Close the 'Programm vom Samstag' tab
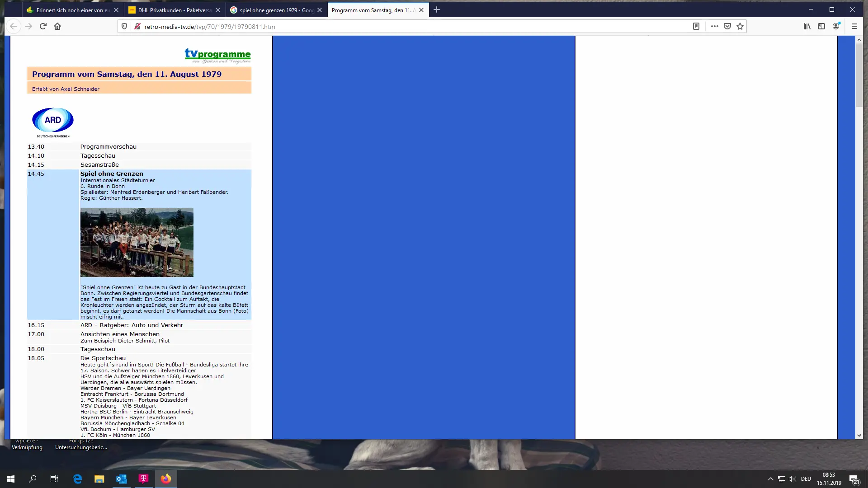The image size is (868, 488). pyautogui.click(x=421, y=10)
